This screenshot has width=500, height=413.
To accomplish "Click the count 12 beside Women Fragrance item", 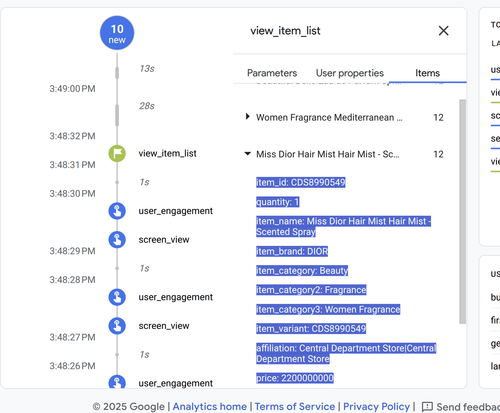I will click(x=438, y=117).
